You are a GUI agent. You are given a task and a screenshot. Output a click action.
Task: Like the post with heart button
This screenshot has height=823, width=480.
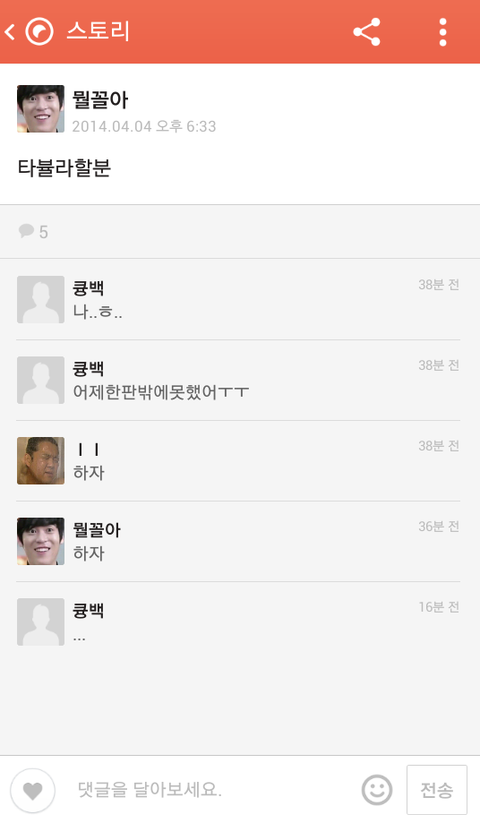click(33, 790)
